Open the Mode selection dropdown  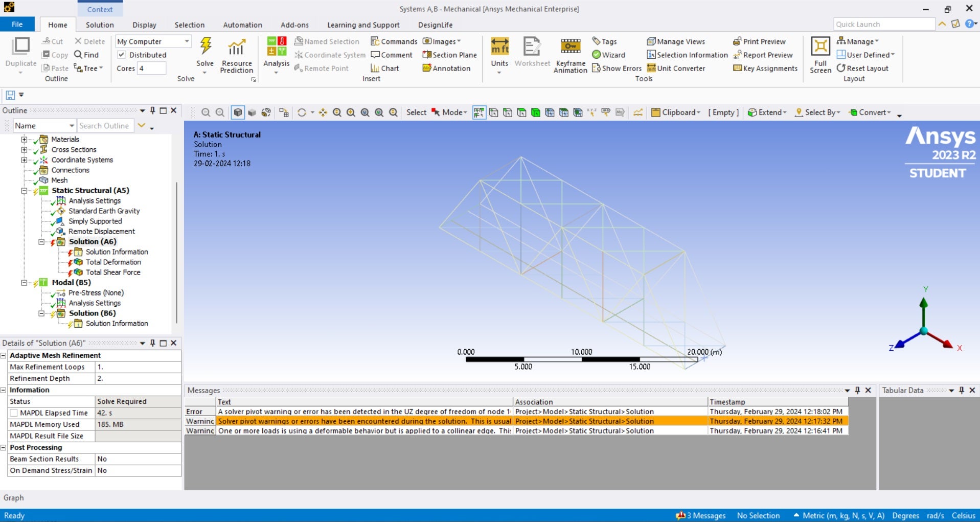pyautogui.click(x=449, y=112)
